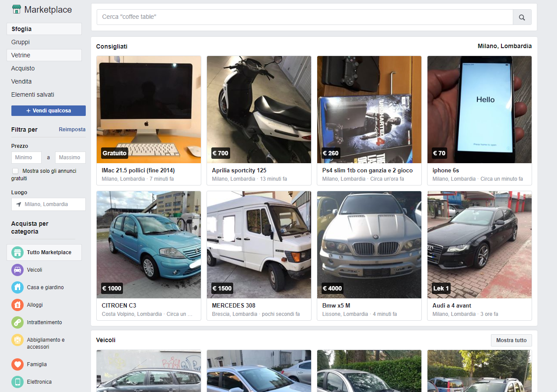The width and height of the screenshot is (557, 392).
Task: Click the Mostra tutto button for Veicoli
Action: pyautogui.click(x=511, y=340)
